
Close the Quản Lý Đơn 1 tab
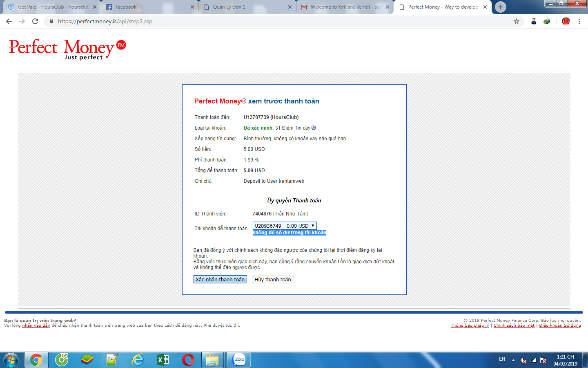click(x=290, y=7)
